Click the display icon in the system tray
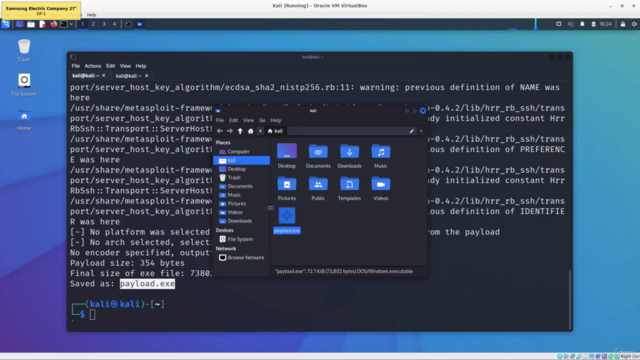Screen dimensions: 640x360 (559, 24)
